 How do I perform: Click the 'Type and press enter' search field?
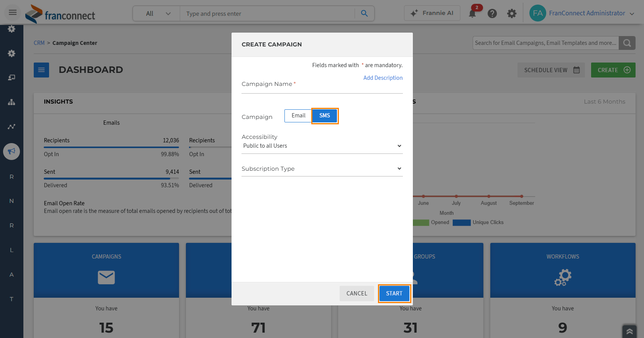tap(268, 14)
